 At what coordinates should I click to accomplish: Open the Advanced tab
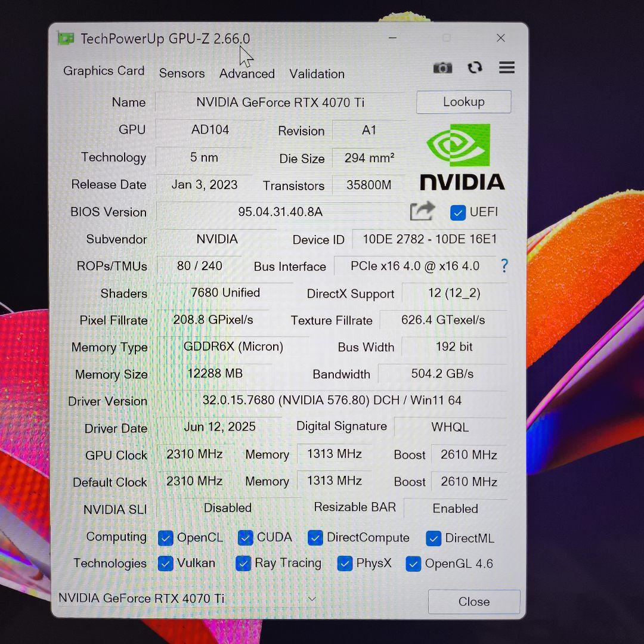[x=246, y=73]
